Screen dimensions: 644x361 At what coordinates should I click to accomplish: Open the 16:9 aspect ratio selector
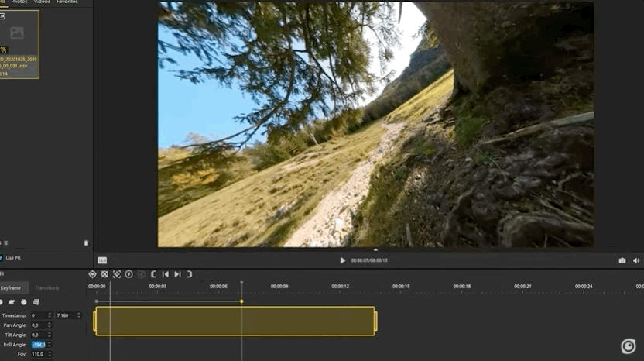point(102,260)
